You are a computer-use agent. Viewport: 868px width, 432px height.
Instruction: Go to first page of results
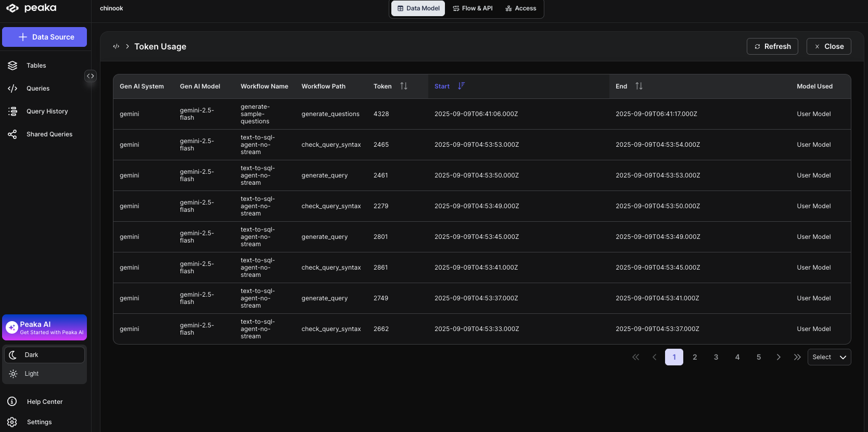click(x=635, y=357)
